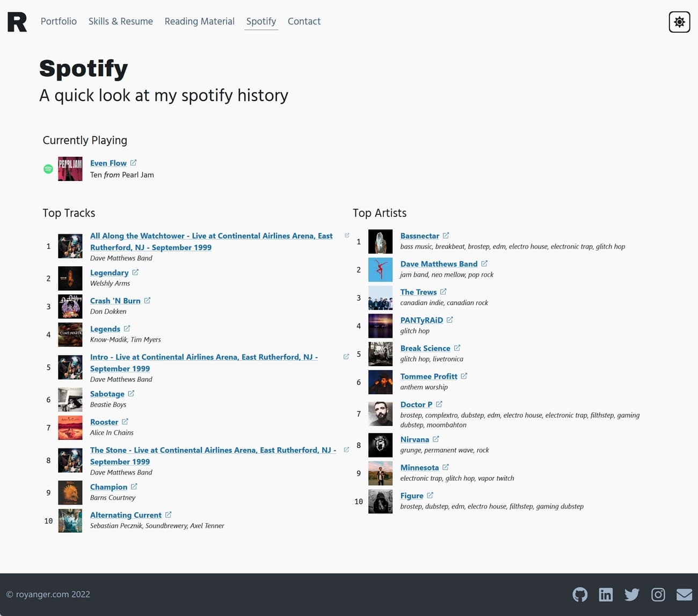
Task: Open external link icon for Crash 'N Burn
Action: tap(147, 300)
